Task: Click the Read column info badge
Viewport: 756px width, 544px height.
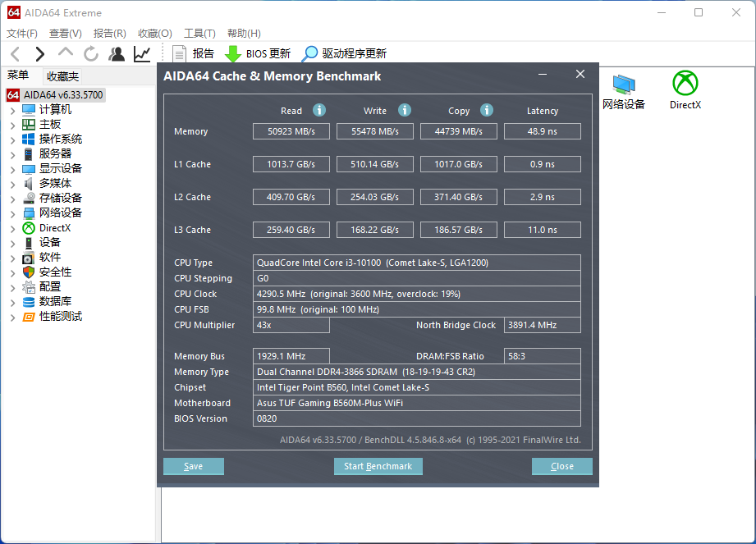Action: [318, 110]
